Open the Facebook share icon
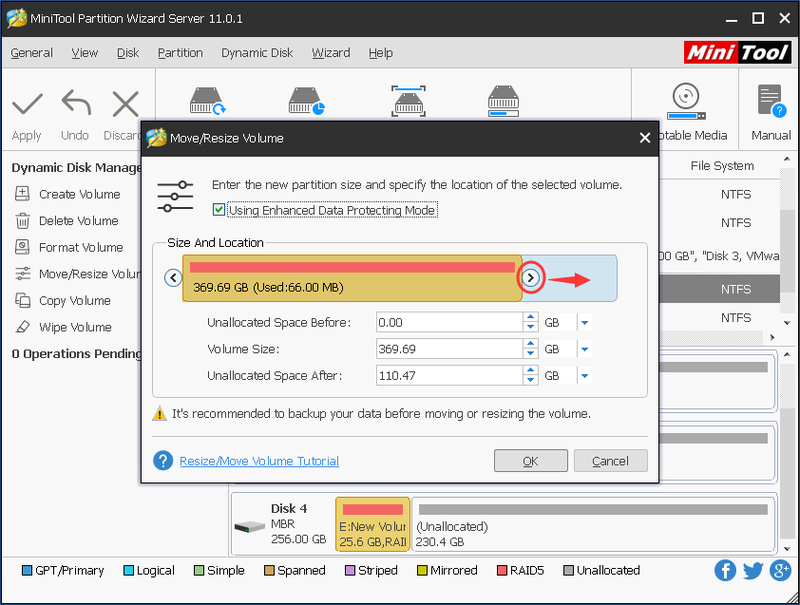This screenshot has height=605, width=800. click(724, 570)
